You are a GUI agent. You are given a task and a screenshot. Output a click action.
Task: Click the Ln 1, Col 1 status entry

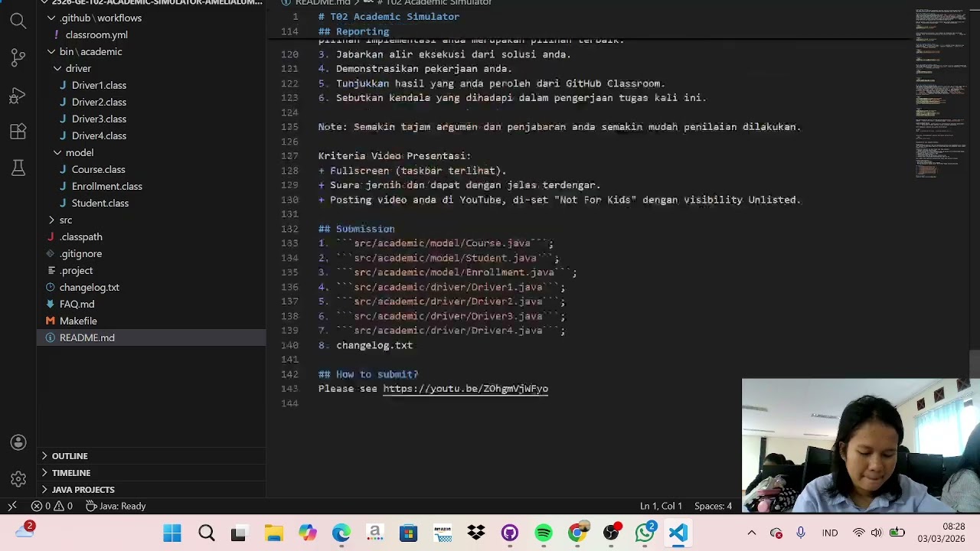(x=661, y=506)
